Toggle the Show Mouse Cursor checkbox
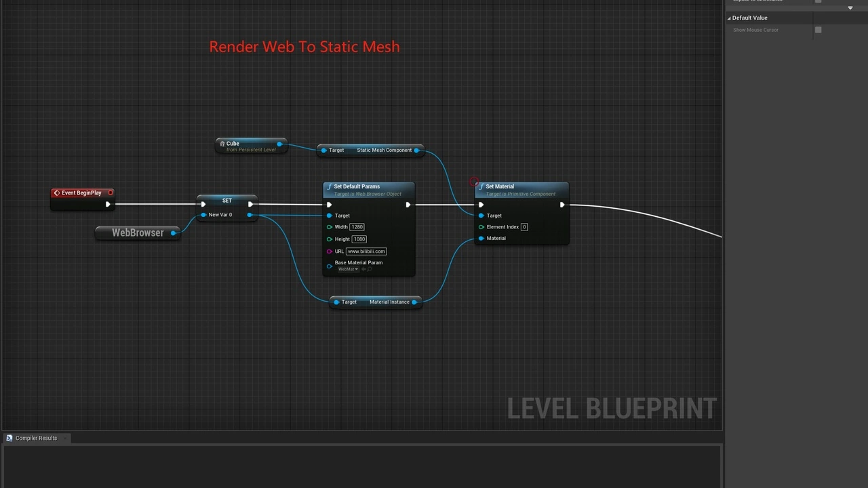Screen dimensions: 868x488 coord(818,30)
